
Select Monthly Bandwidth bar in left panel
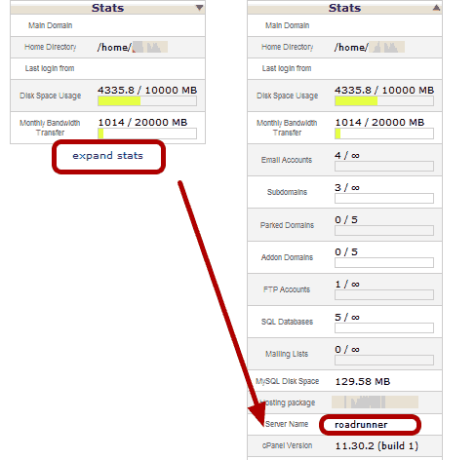pyautogui.click(x=147, y=134)
